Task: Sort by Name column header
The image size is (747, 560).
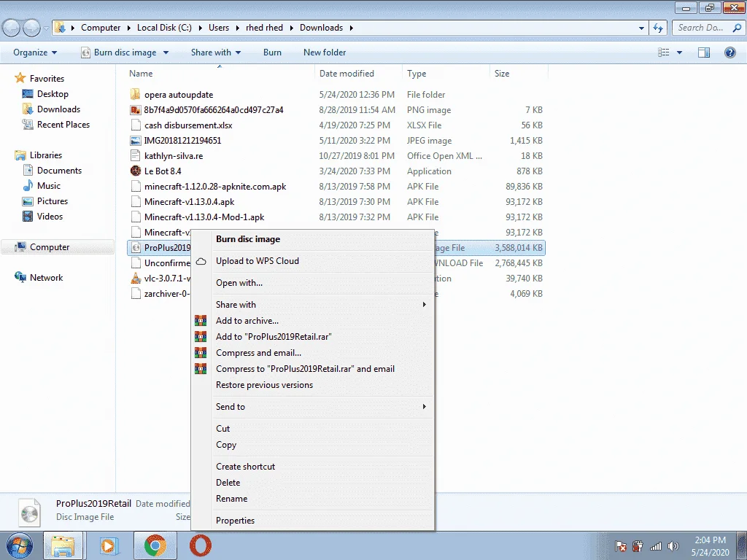Action: pyautogui.click(x=141, y=74)
